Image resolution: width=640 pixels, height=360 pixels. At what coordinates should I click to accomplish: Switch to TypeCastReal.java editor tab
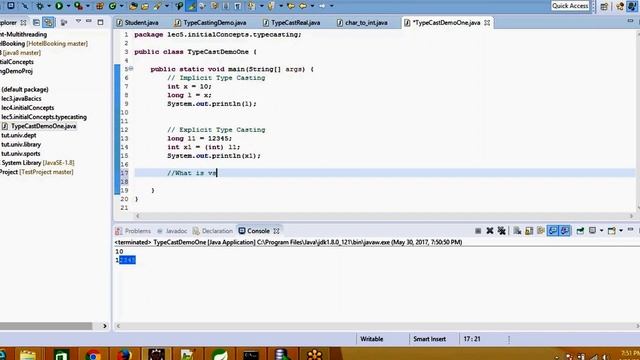tap(291, 23)
